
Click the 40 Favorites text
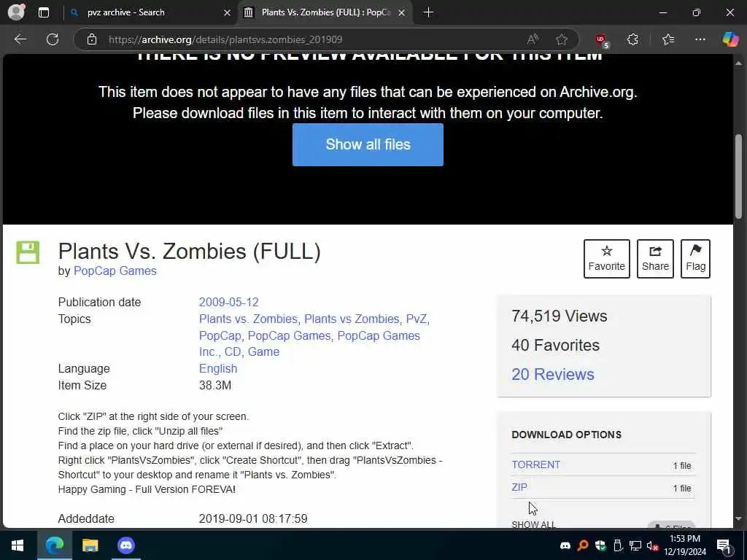(555, 345)
